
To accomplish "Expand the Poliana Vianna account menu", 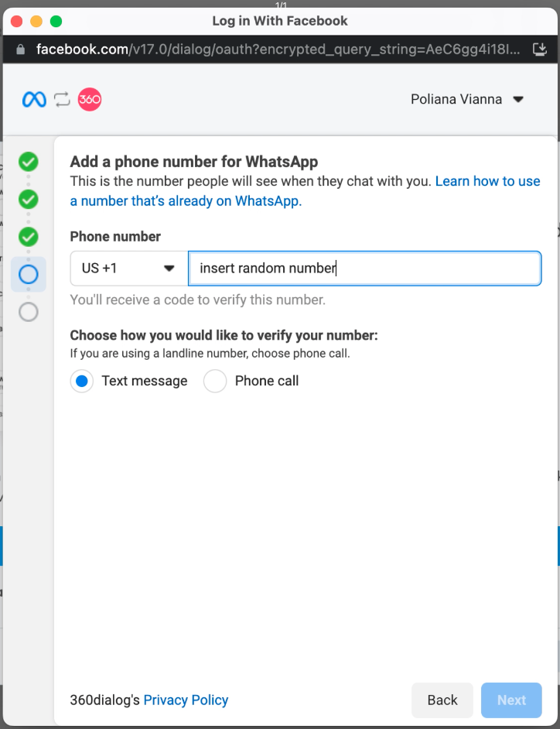I will [x=467, y=100].
